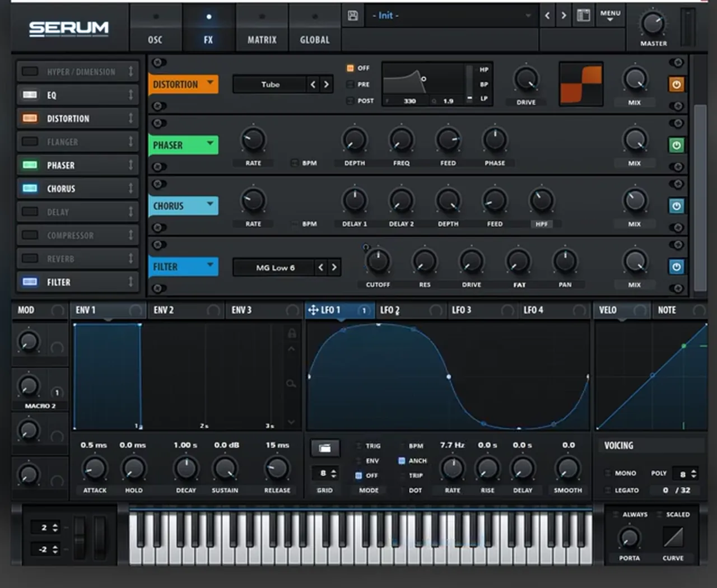Click the envelope zoom magnifier icon
This screenshot has width=717, height=588.
click(291, 384)
